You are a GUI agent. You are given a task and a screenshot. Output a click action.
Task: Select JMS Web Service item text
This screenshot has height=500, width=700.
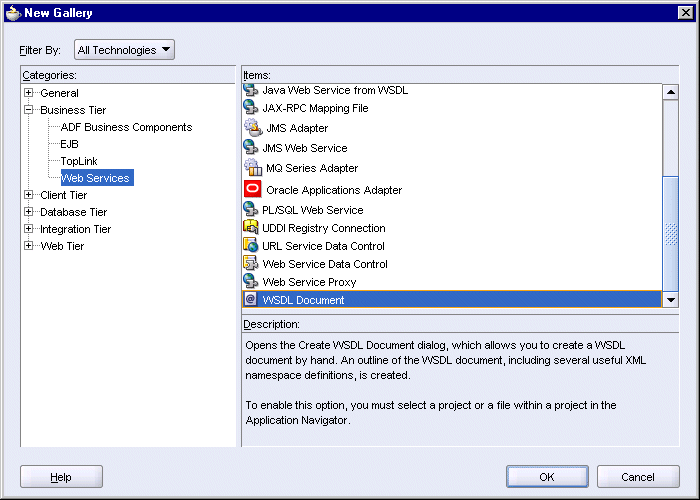point(305,148)
